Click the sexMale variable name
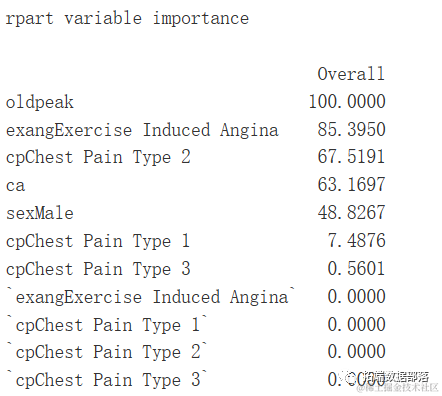 click(39, 213)
